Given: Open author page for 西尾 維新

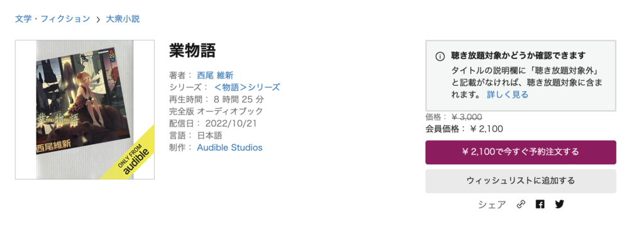Looking at the screenshot, I should coord(215,76).
